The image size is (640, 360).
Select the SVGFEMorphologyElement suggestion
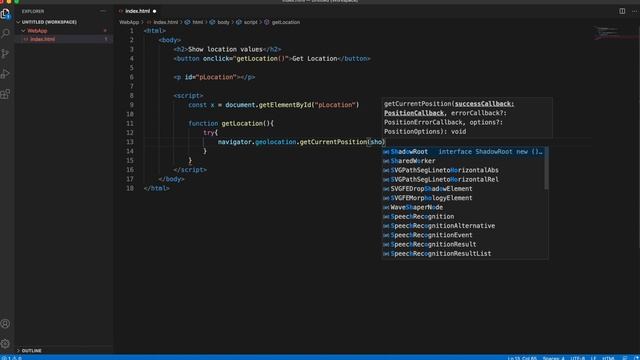[463, 198]
